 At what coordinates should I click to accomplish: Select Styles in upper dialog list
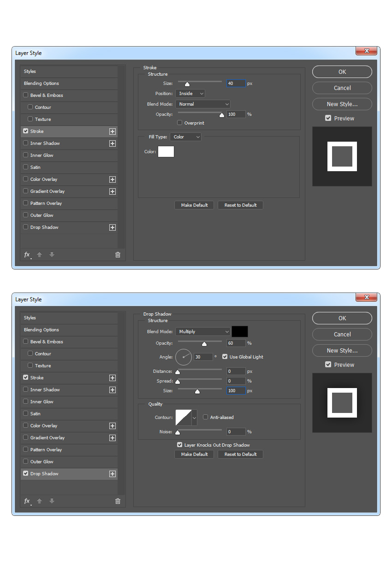69,72
